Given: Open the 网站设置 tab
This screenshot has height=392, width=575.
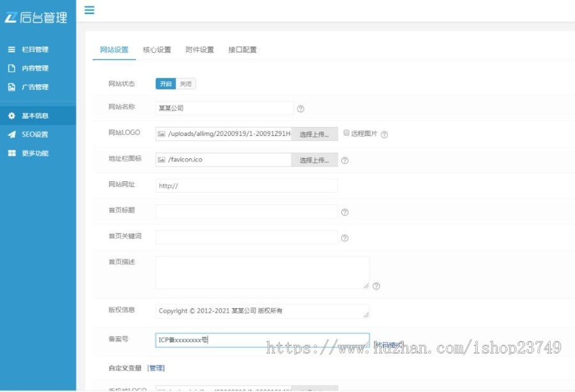Looking at the screenshot, I should coord(114,50).
